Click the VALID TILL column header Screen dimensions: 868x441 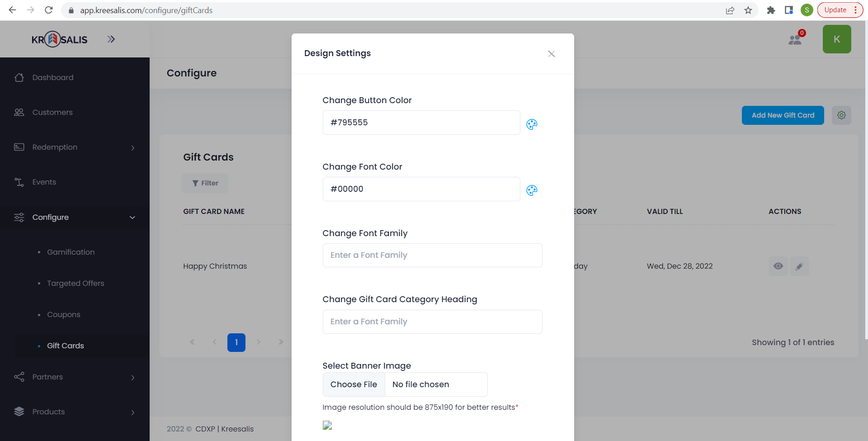[665, 211]
